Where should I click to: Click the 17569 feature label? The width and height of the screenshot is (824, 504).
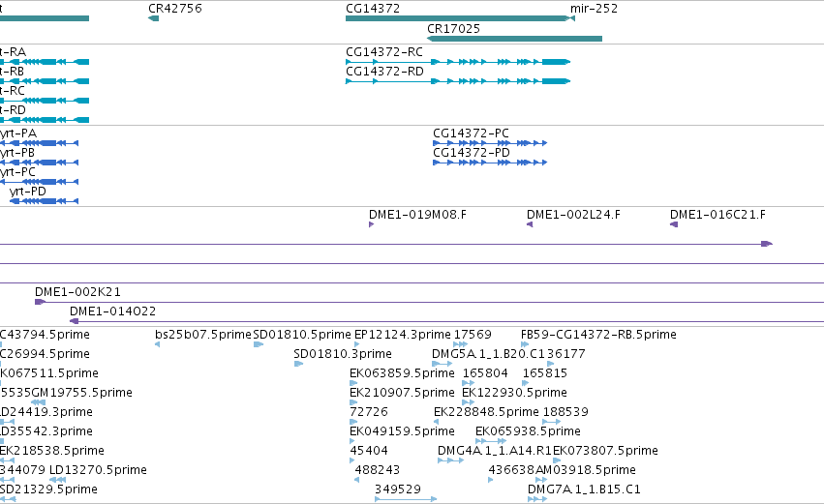pos(473,335)
